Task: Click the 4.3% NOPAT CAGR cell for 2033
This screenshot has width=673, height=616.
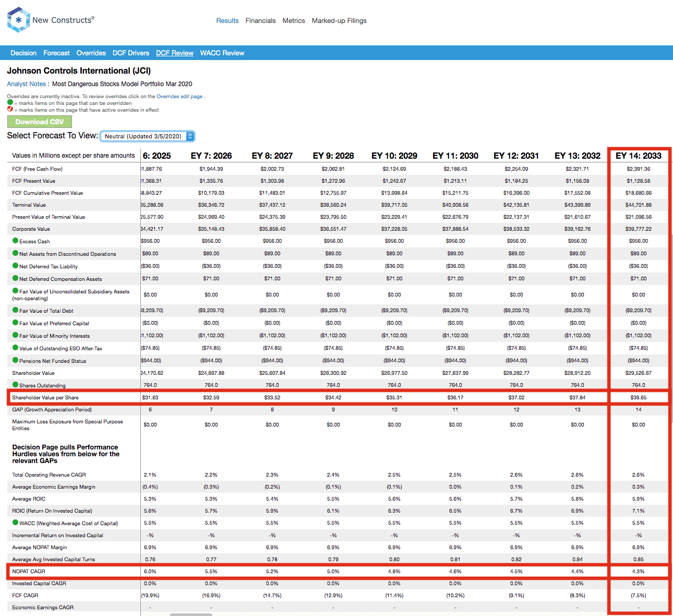Action: tap(639, 571)
